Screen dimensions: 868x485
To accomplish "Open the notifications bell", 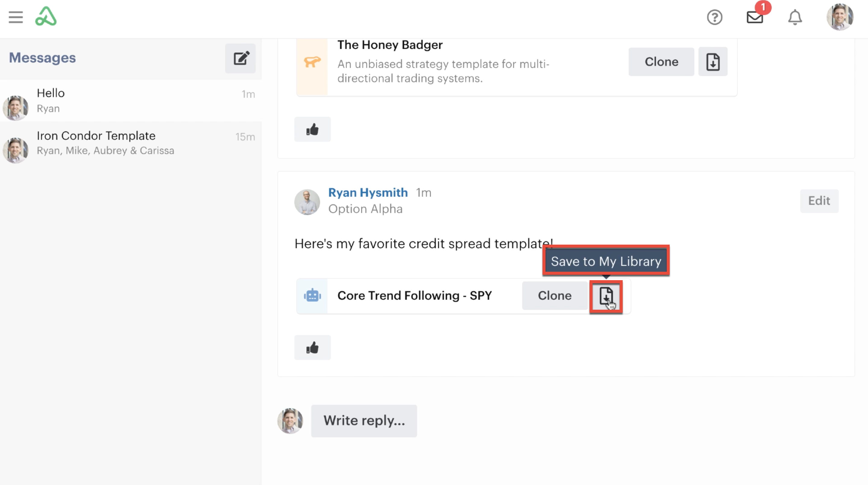I will pos(795,17).
